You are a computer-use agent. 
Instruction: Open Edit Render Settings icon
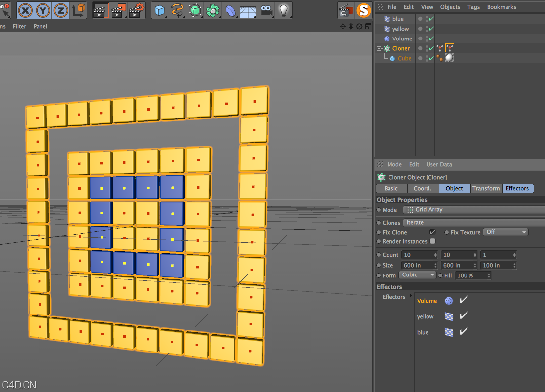click(x=136, y=10)
